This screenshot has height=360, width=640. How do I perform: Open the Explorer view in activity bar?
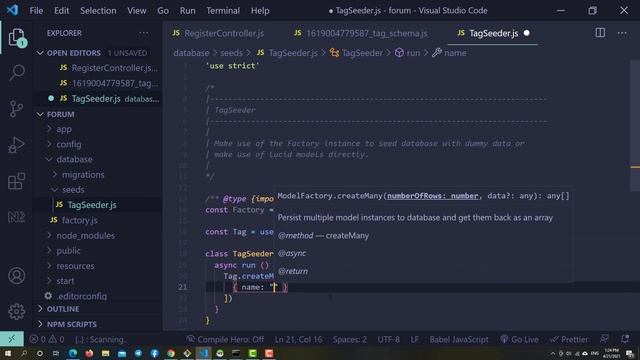pyautogui.click(x=16, y=38)
